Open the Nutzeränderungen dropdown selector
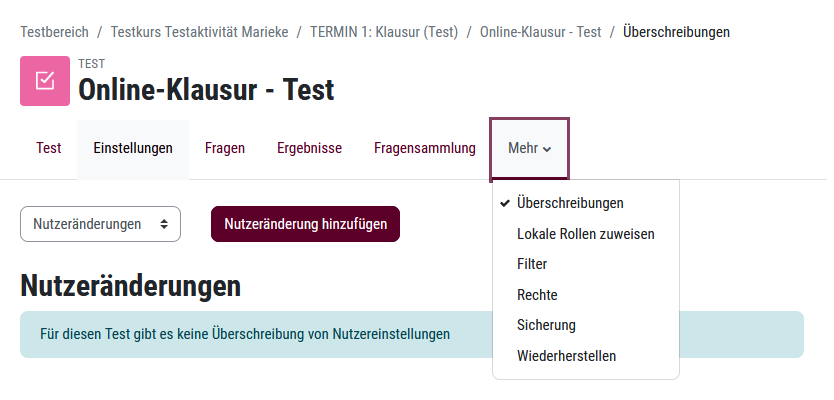 coord(100,224)
